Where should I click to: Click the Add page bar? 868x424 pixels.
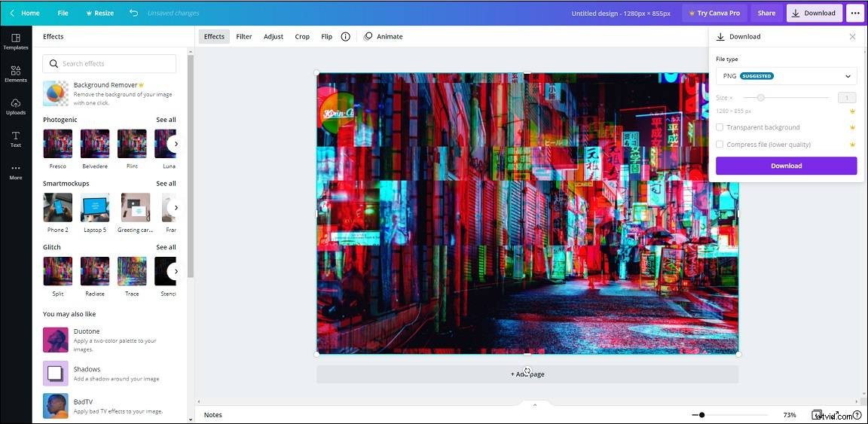tap(527, 374)
